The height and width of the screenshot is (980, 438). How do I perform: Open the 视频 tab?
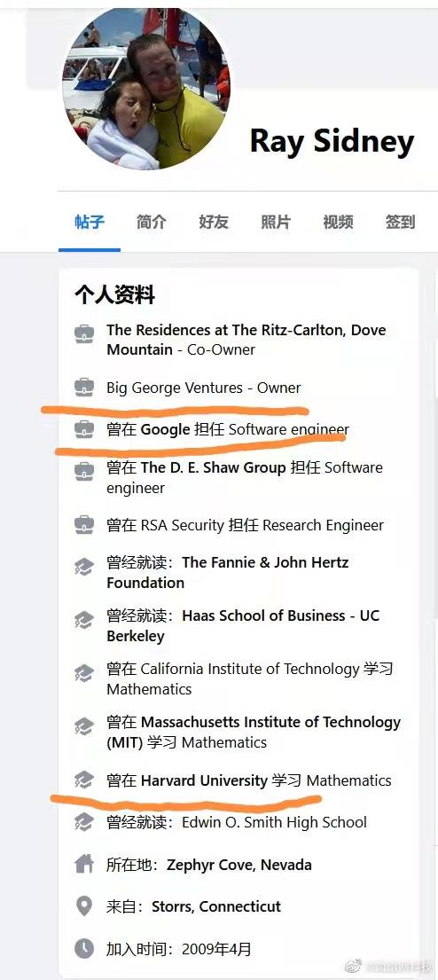(338, 222)
